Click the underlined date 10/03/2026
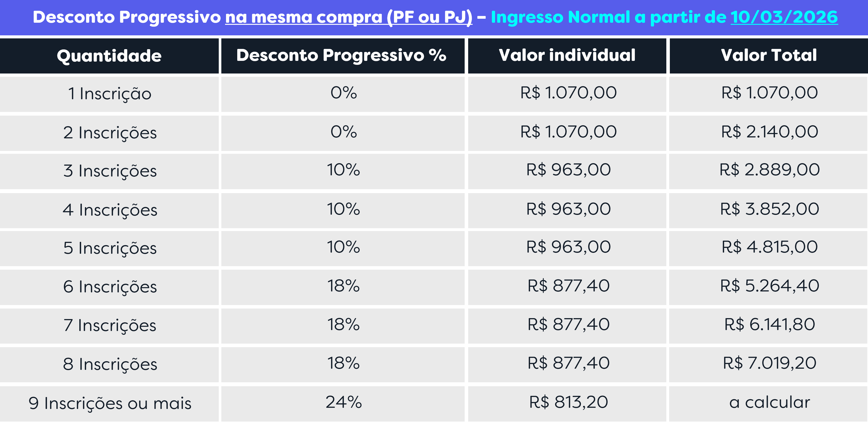Screen dimensions: 868x423 tap(784, 17)
